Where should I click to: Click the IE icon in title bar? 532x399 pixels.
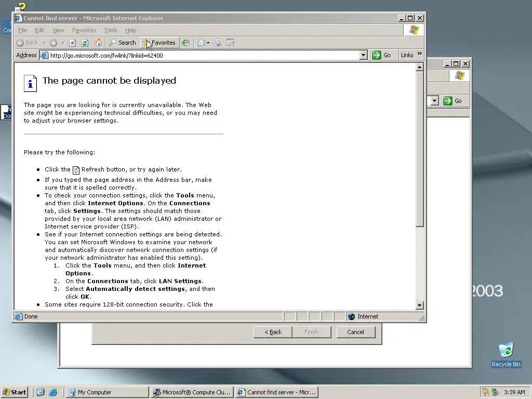18,18
